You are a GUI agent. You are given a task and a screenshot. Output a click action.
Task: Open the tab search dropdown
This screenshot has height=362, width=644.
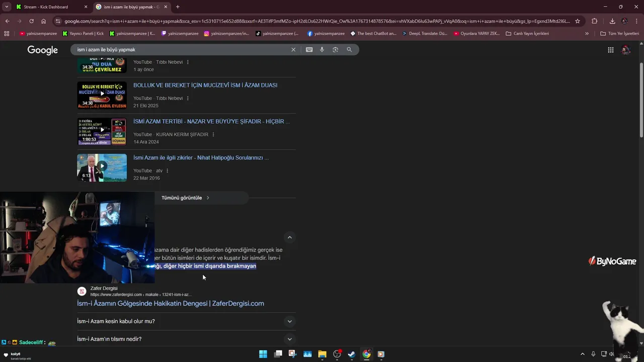tap(7, 7)
